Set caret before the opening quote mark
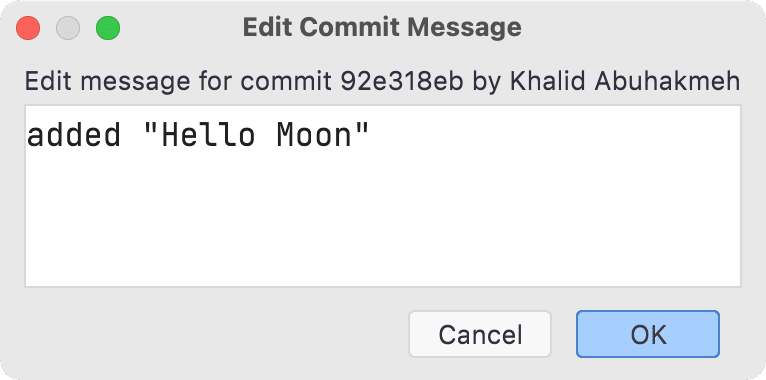Viewport: 766px width, 380px height. click(x=145, y=135)
